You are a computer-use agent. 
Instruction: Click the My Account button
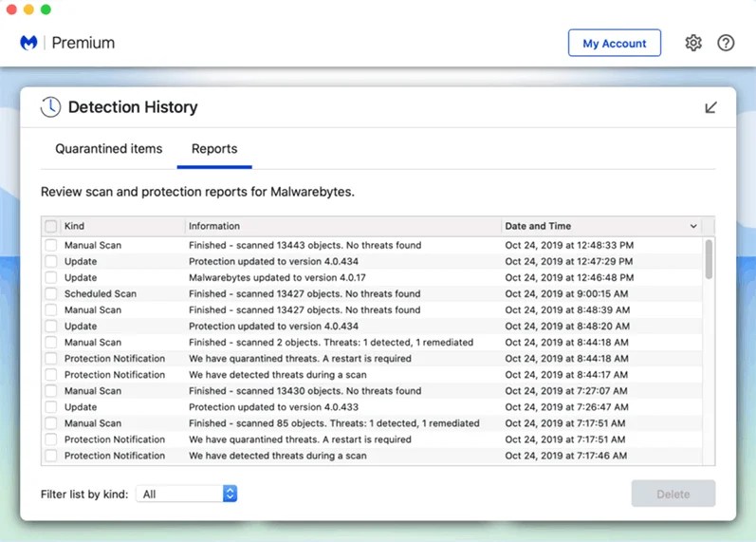(614, 43)
